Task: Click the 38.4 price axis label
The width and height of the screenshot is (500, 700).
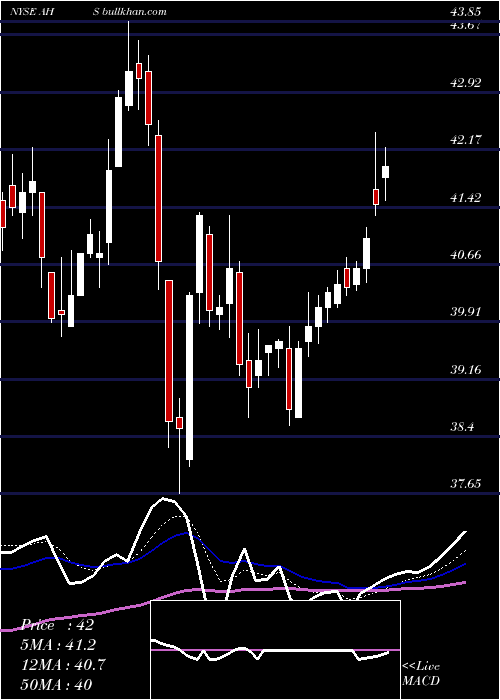Action: (462, 426)
